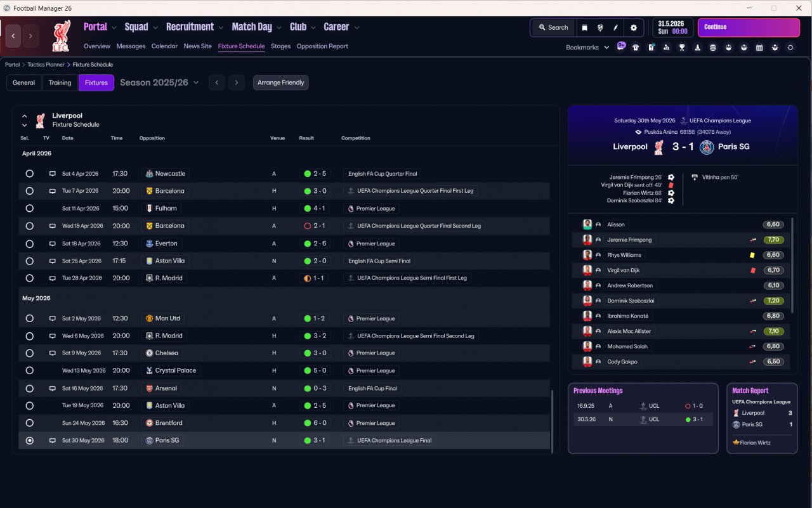
Task: Click the Search button
Action: point(553,28)
